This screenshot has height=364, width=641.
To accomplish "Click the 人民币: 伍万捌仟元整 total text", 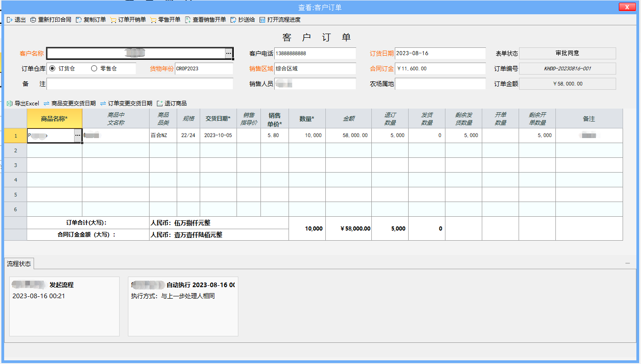I will tap(181, 223).
